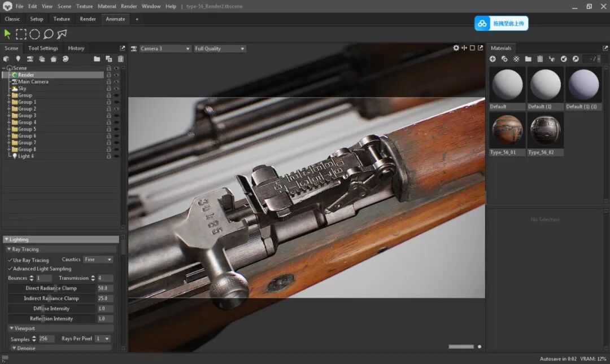Toggle Advanced Light Sampling checkbox
The width and height of the screenshot is (610, 364).
[x=10, y=269]
